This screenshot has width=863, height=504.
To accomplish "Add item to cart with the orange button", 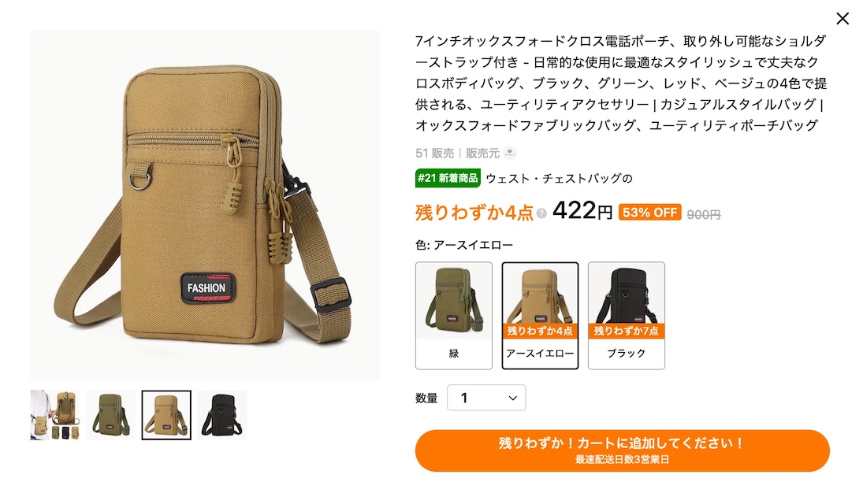I will (x=622, y=450).
